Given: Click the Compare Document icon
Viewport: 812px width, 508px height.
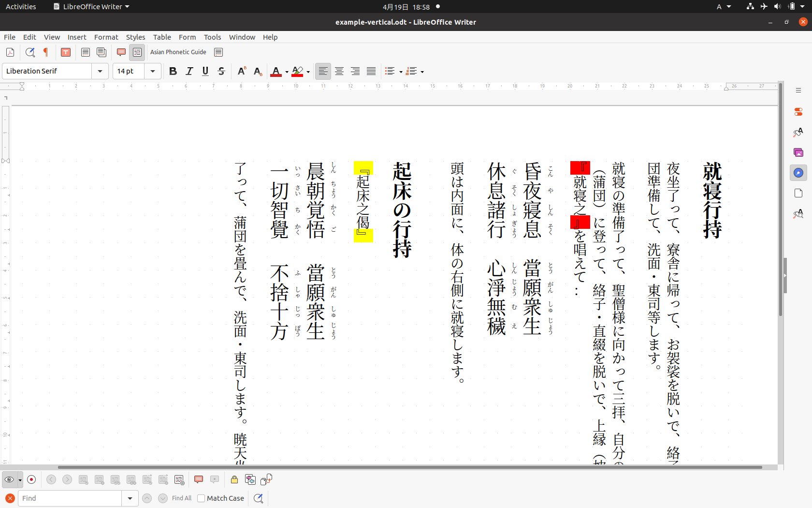Looking at the screenshot, I should [x=250, y=479].
